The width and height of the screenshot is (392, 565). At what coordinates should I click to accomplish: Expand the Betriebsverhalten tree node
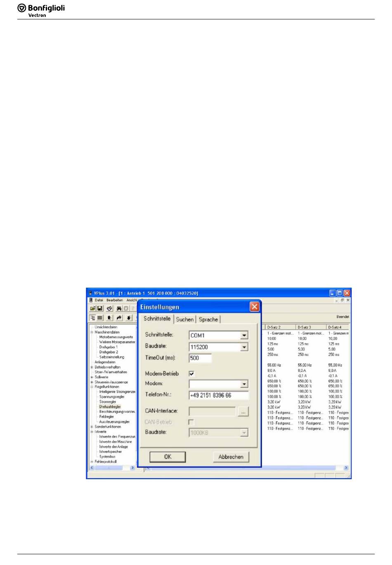[92, 367]
